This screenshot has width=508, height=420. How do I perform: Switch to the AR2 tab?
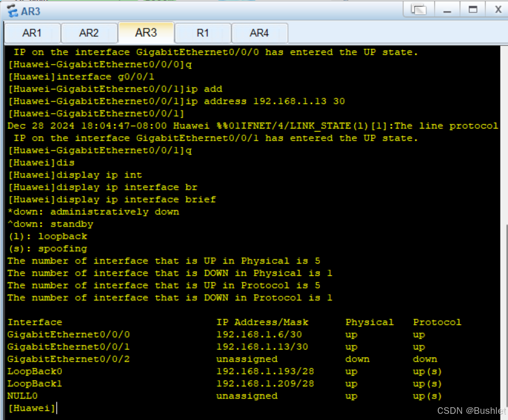89,33
